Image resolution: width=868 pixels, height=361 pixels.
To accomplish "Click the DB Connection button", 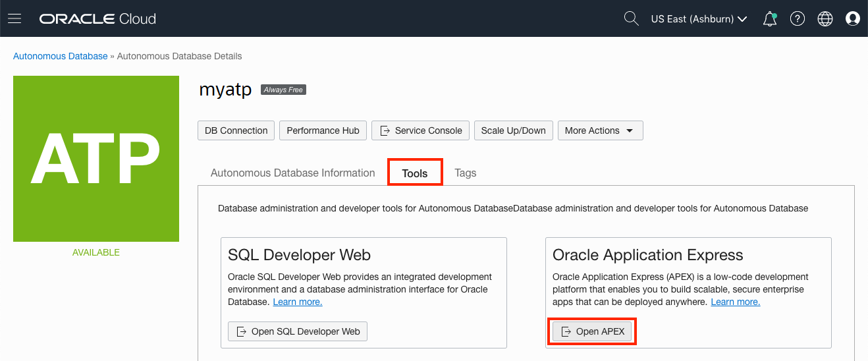I will pyautogui.click(x=236, y=130).
